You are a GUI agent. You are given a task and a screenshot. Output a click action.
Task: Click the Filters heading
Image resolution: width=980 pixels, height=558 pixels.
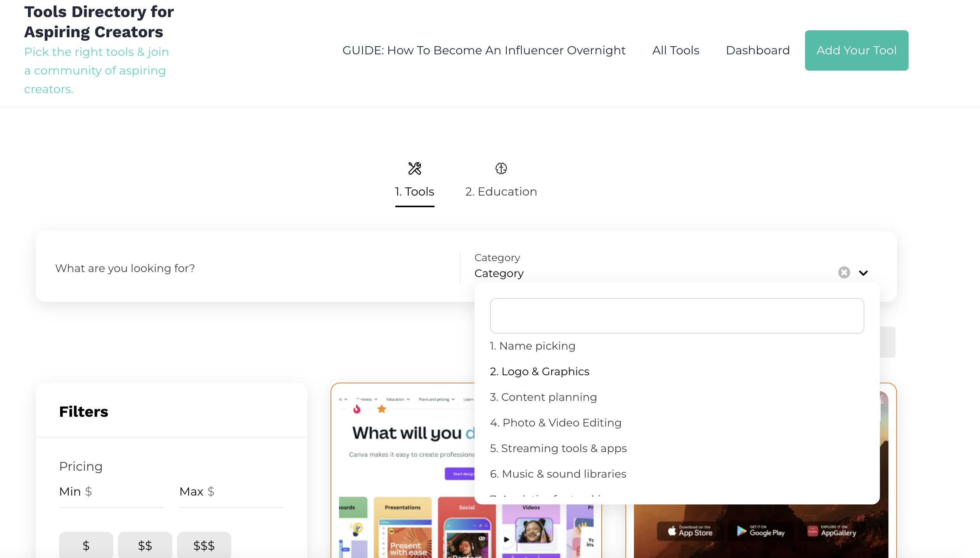[x=83, y=411]
